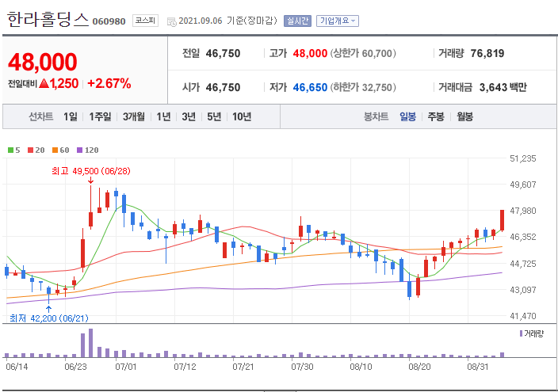Click the 시가 46,750 value
This screenshot has width=558, height=392.
click(x=224, y=87)
